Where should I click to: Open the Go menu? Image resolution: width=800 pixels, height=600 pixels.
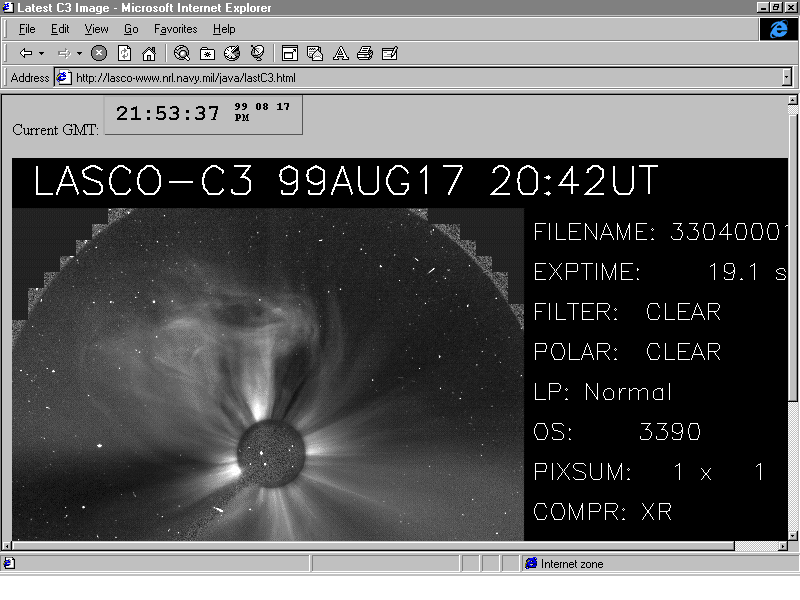point(131,29)
